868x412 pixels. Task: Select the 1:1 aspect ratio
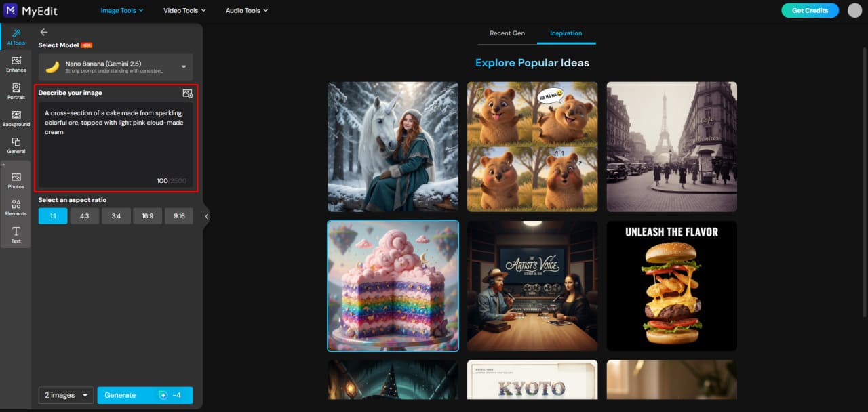53,216
